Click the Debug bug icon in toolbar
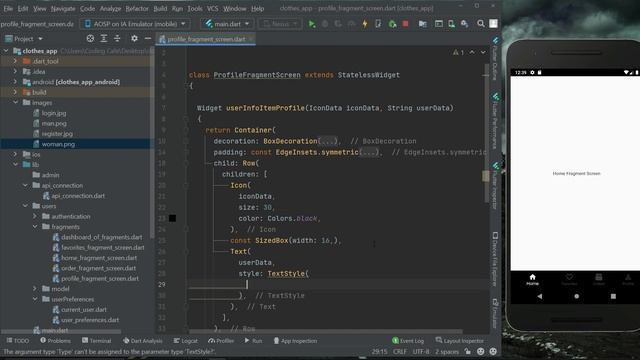 [325, 24]
